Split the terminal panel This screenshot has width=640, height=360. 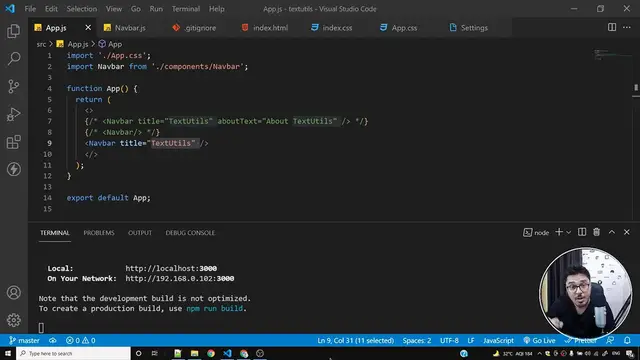(582, 232)
